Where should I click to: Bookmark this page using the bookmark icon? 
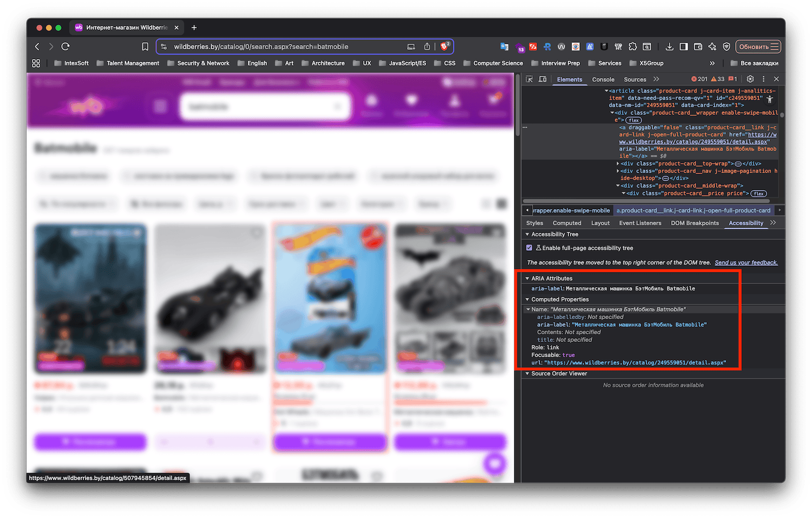click(x=145, y=47)
